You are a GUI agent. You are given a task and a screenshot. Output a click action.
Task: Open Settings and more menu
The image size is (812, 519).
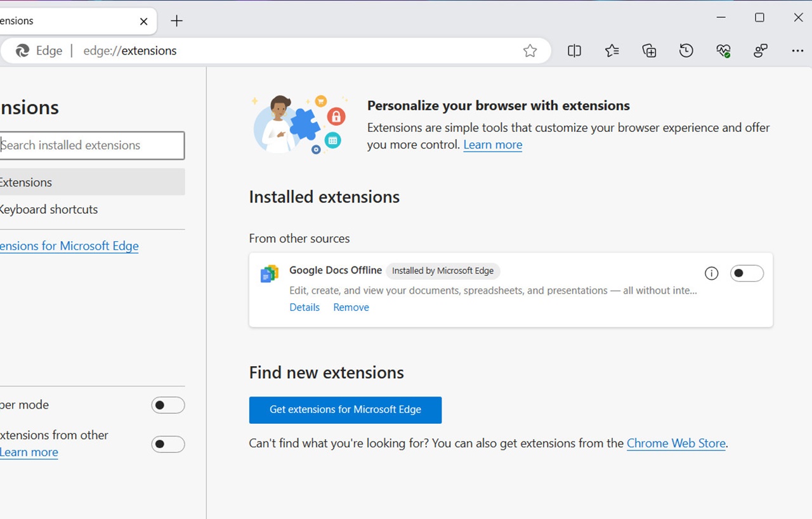point(798,51)
